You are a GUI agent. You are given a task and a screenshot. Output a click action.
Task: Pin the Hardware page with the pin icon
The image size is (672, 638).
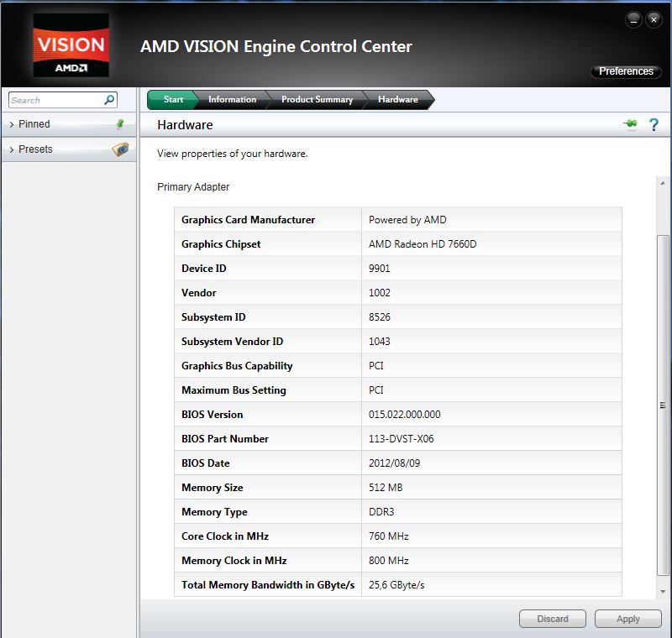[630, 125]
